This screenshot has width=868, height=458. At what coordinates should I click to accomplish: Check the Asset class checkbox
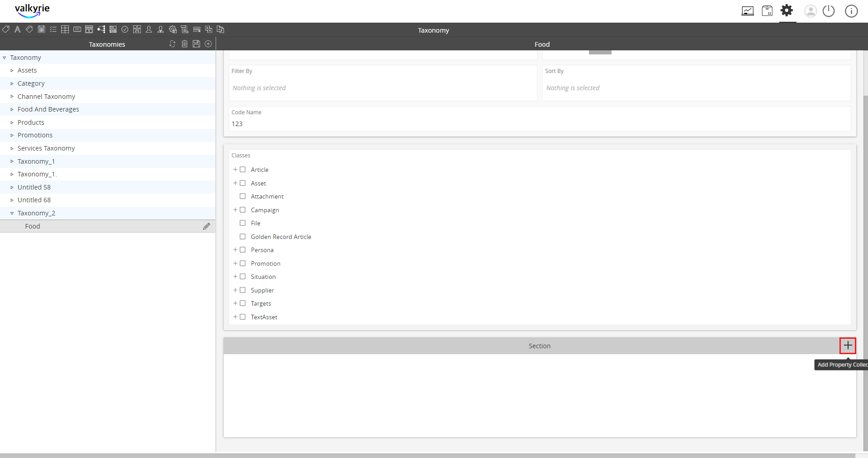[243, 183]
